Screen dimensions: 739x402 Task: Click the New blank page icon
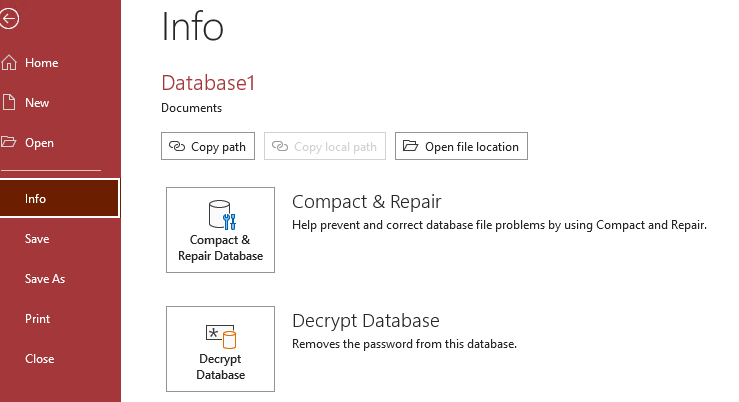tap(9, 102)
